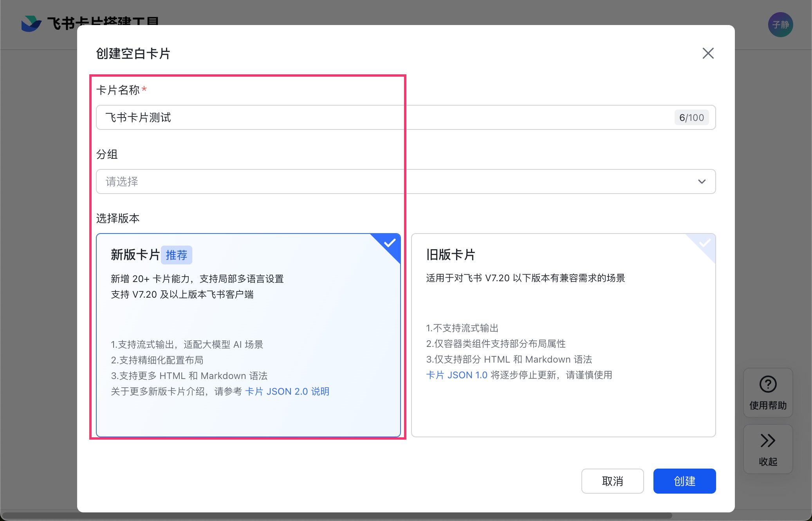The image size is (812, 521).
Task: Click the horizontal scrollbar at the bottom
Action: pos(337,516)
